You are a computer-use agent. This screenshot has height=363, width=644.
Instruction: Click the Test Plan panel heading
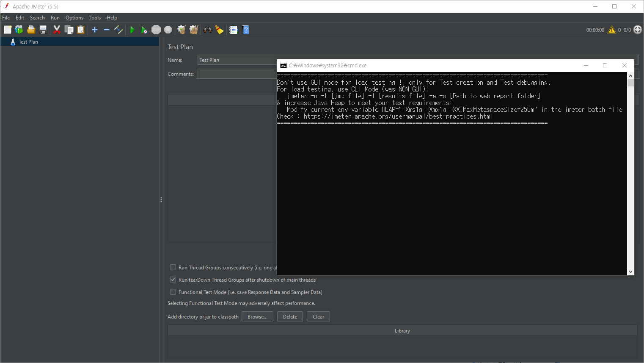pos(180,47)
